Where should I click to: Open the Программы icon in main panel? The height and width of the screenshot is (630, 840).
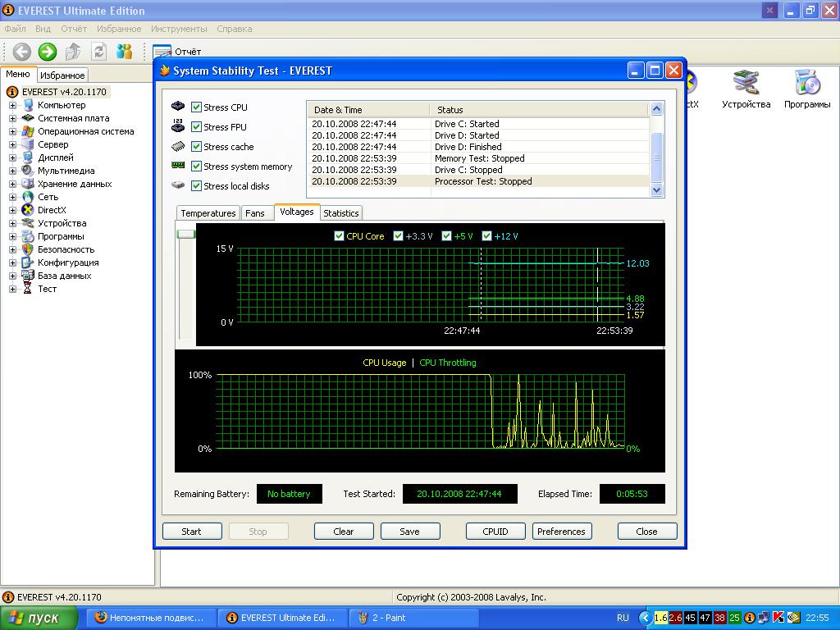pos(806,83)
